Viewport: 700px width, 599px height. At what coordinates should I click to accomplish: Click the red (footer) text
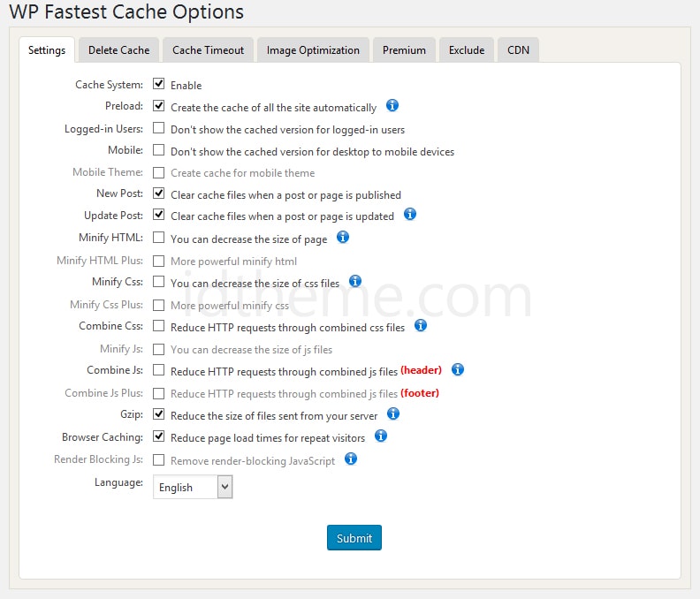click(420, 393)
